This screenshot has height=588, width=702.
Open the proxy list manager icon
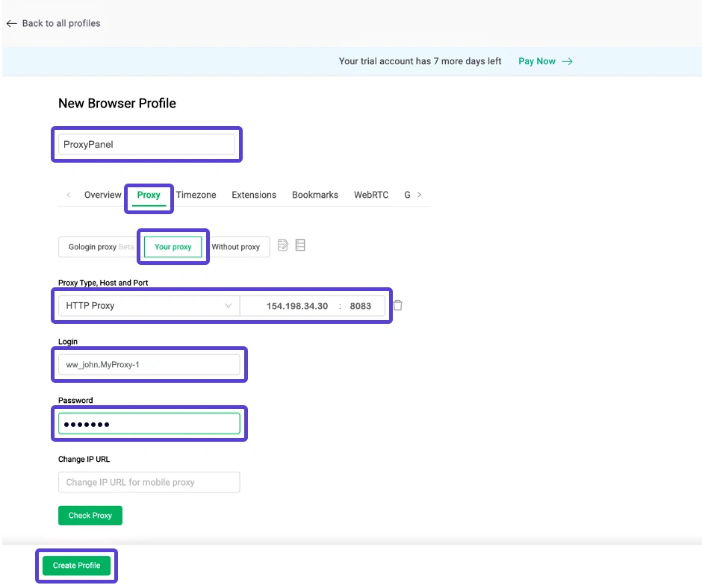pos(299,245)
